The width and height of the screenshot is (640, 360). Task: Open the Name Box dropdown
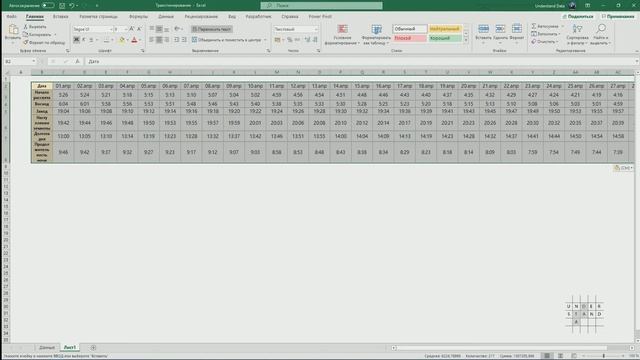coord(34,61)
